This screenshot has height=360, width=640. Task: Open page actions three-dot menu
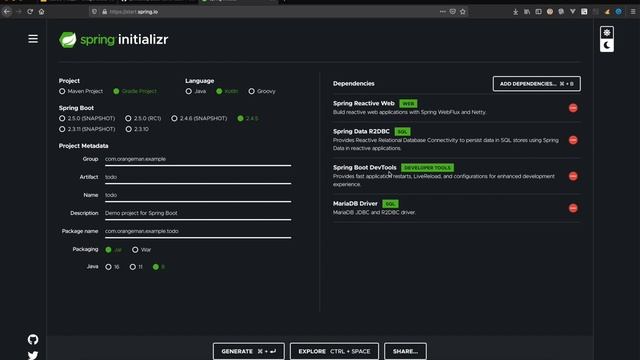(443, 11)
